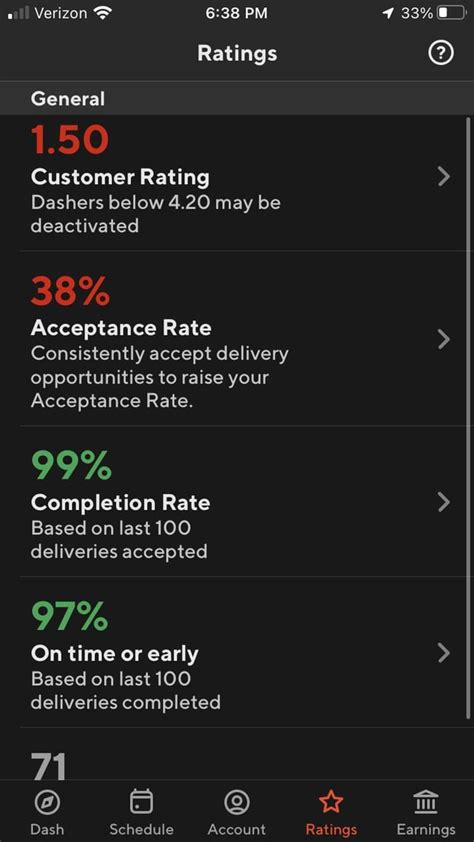Expand Acceptance Rate chevron arrow
Viewport: 474px width, 842px height.
pyautogui.click(x=443, y=339)
